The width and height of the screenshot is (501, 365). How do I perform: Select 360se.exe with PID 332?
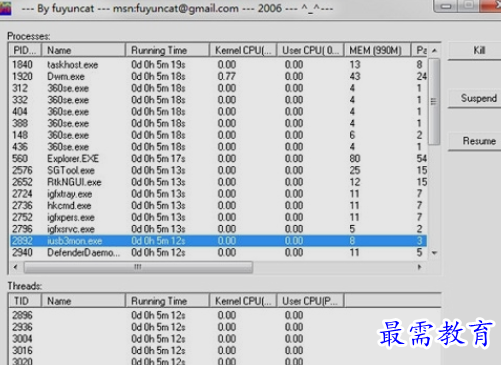218,100
